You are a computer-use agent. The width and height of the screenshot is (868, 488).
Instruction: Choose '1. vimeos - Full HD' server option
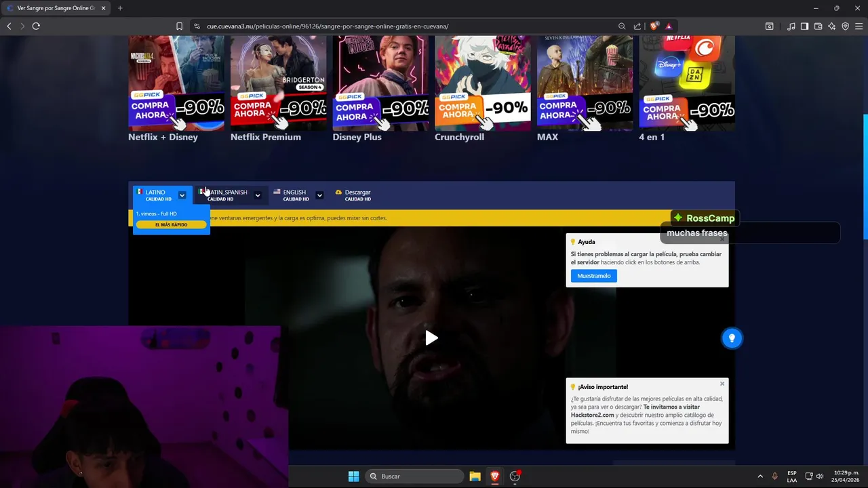(157, 213)
